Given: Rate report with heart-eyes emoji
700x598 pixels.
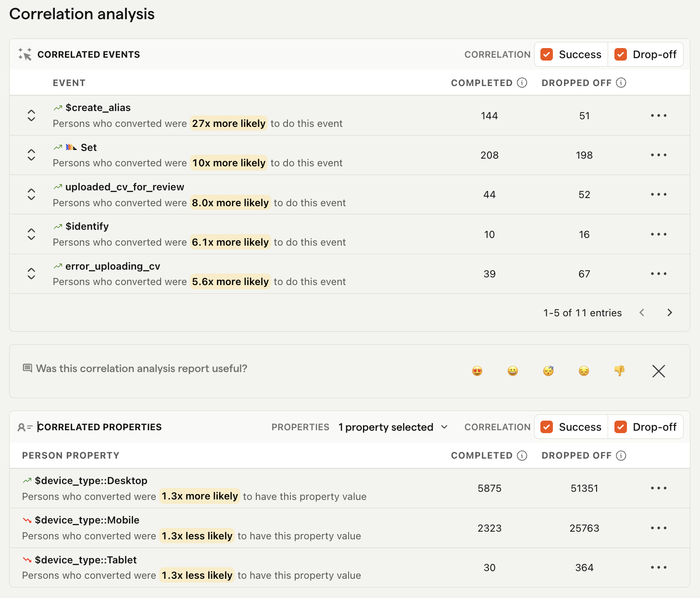Looking at the screenshot, I should pyautogui.click(x=477, y=371).
